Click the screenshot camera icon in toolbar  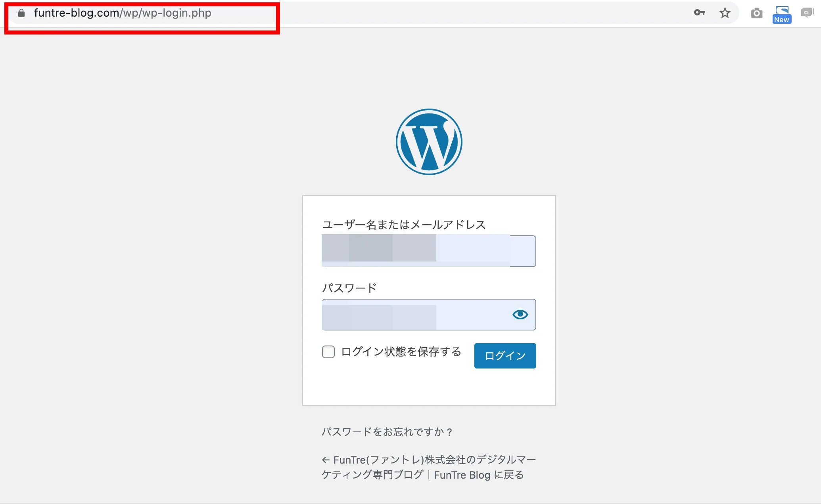point(756,13)
